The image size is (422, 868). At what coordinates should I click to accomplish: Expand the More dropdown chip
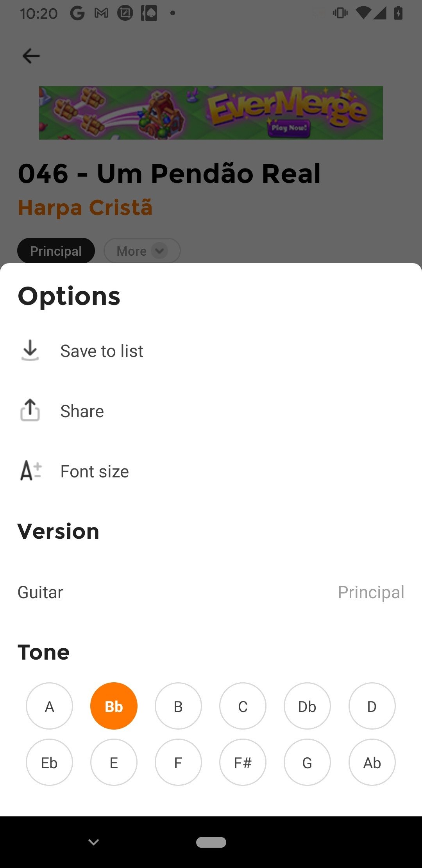coord(142,251)
